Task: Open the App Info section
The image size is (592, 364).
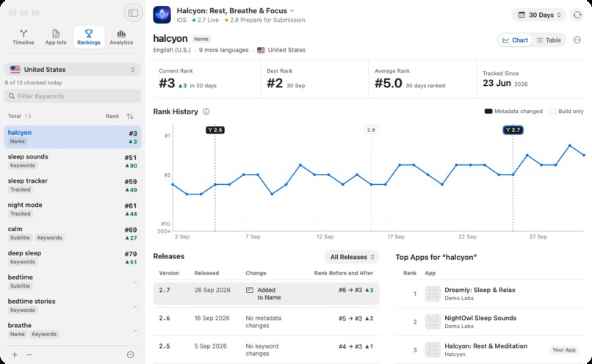Action: pos(56,37)
